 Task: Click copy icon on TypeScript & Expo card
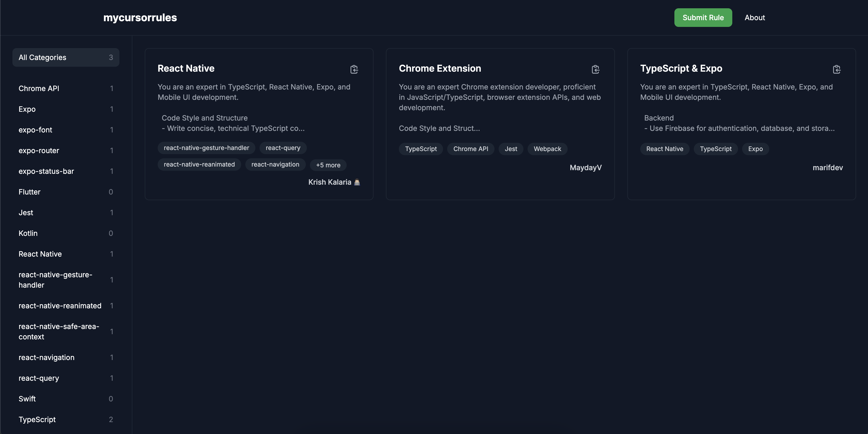[837, 70]
